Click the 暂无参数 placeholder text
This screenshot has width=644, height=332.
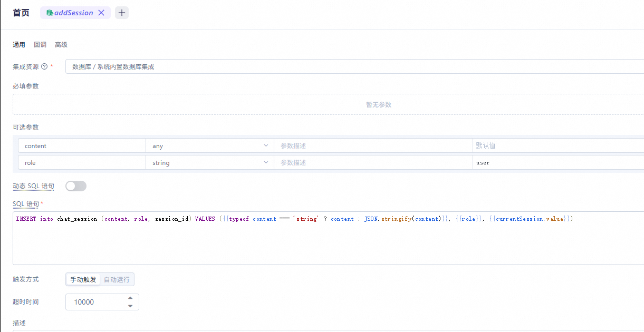pos(379,105)
